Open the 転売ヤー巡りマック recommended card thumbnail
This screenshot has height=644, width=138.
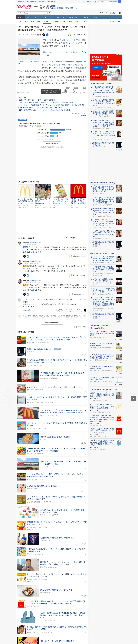(x=78, y=191)
